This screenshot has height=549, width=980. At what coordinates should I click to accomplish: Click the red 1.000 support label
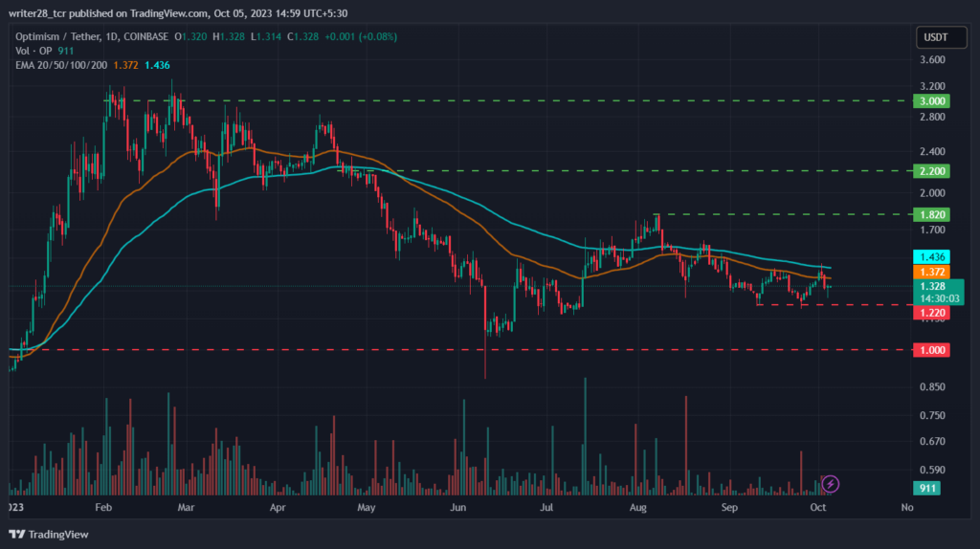point(931,350)
